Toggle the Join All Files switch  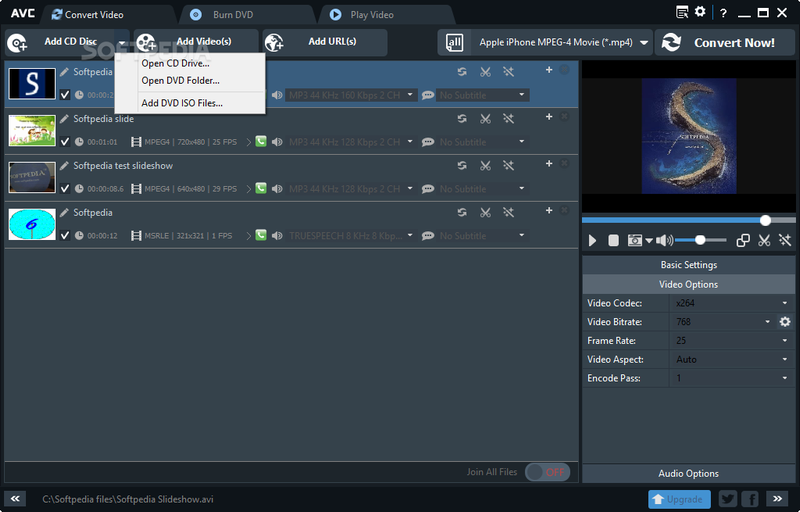pos(547,472)
